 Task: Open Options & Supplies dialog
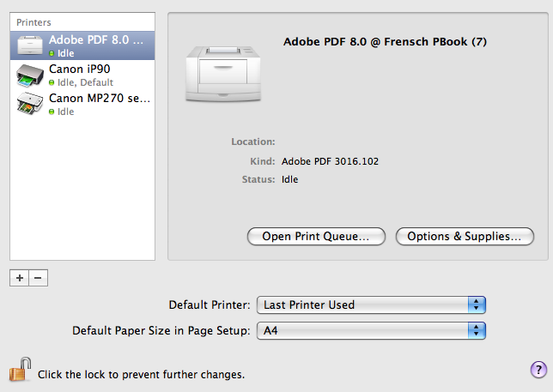tap(465, 237)
